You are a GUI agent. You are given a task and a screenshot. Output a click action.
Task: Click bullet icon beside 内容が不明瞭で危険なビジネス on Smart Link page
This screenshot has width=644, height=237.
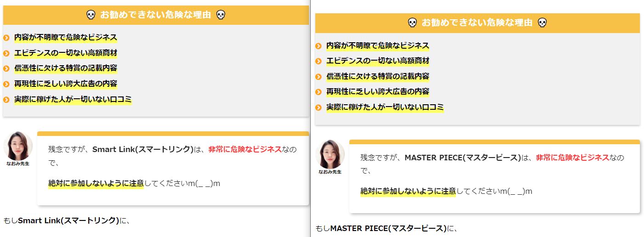coord(6,38)
